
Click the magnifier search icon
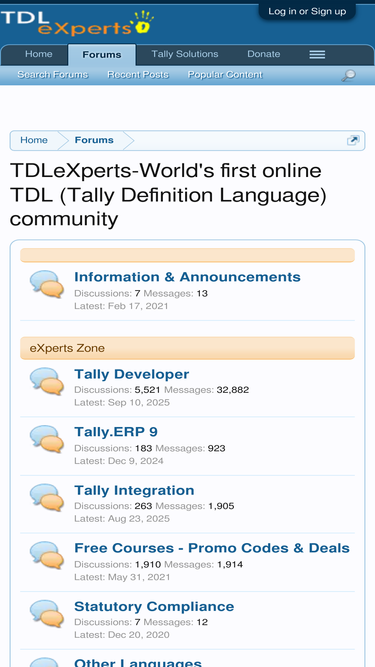tap(349, 76)
